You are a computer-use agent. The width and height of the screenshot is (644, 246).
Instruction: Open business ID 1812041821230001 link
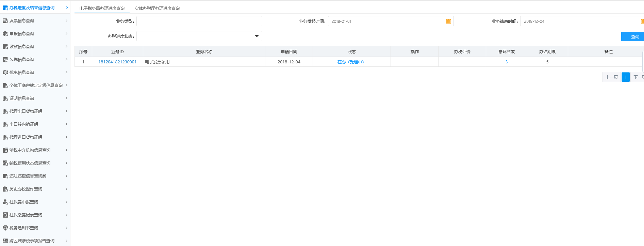tap(117, 62)
